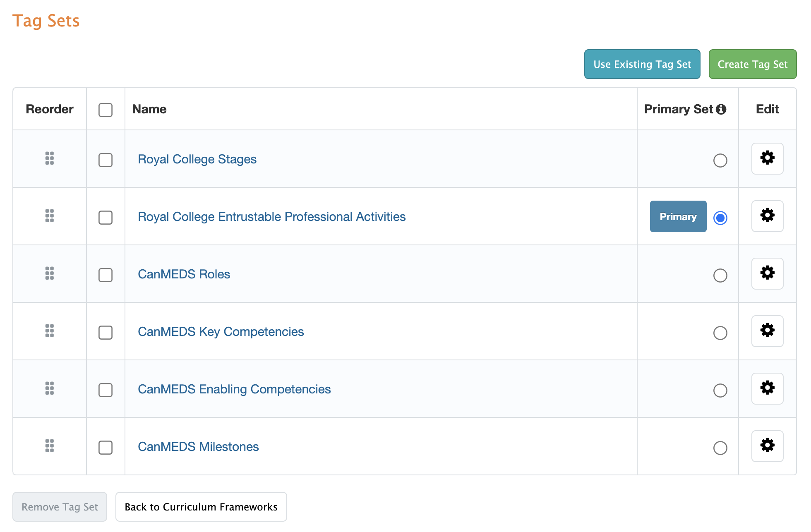Viewport: 811px width, 532px height.
Task: Check the top header checkbox to select all rows
Action: 106,109
